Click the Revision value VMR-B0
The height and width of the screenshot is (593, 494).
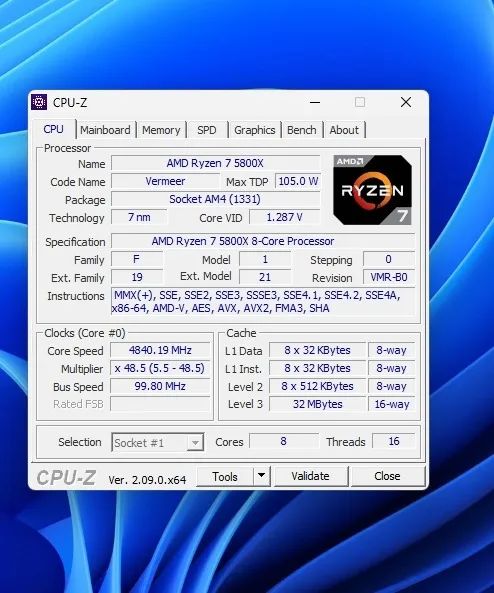pos(388,277)
